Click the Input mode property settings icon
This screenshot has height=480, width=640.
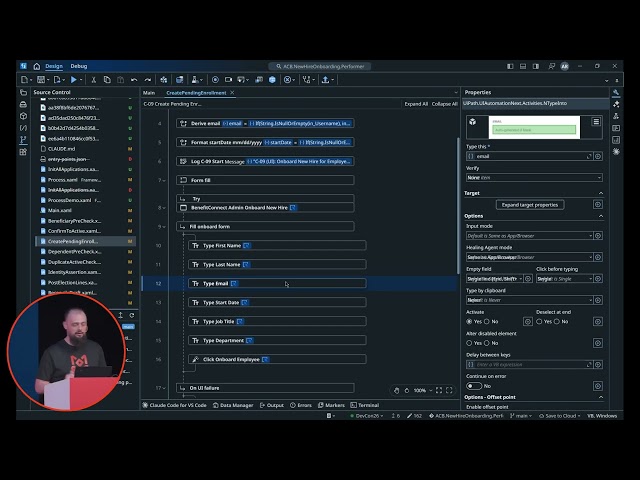point(598,236)
